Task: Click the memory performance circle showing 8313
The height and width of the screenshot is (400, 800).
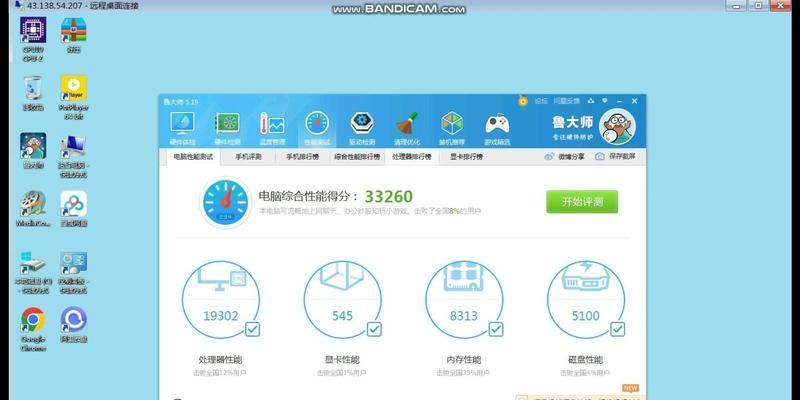Action: pyautogui.click(x=464, y=300)
